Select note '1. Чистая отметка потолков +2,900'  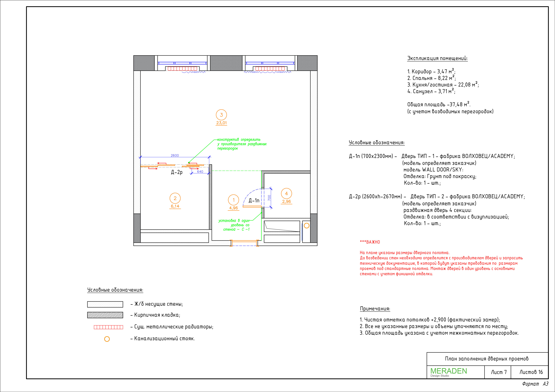[430, 320]
